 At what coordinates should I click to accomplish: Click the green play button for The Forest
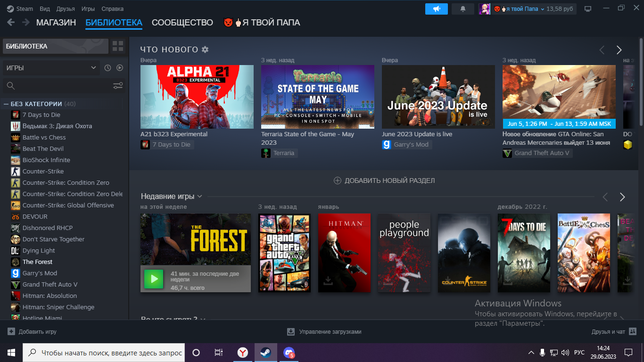point(154,279)
